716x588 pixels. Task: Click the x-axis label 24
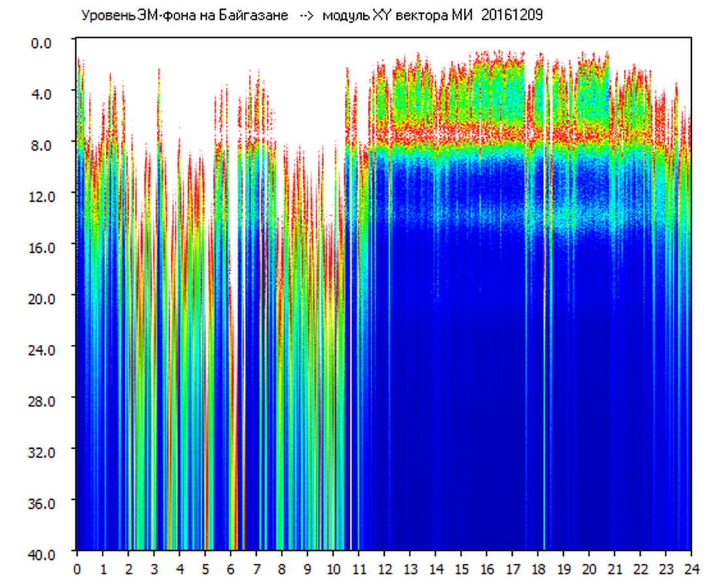click(x=691, y=569)
